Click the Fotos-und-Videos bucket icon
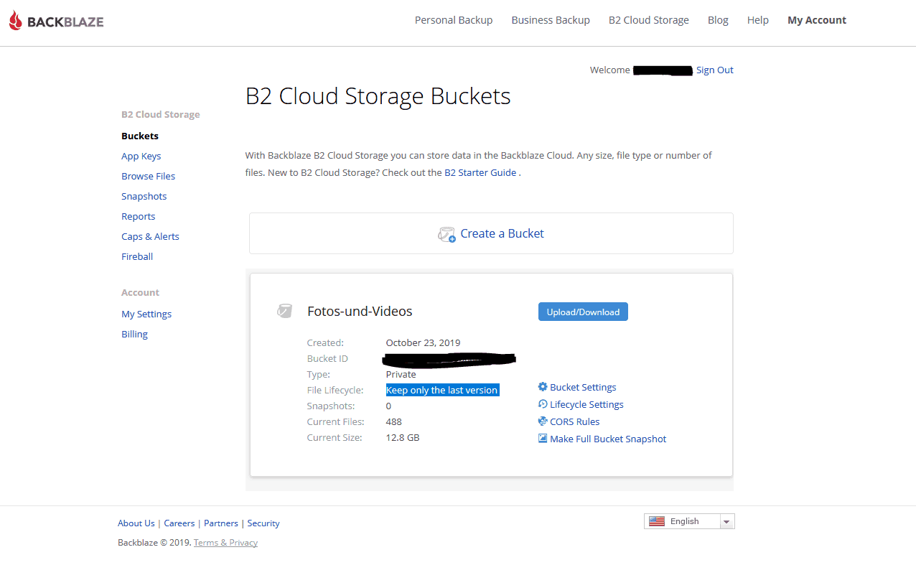The image size is (916, 588). (x=285, y=311)
